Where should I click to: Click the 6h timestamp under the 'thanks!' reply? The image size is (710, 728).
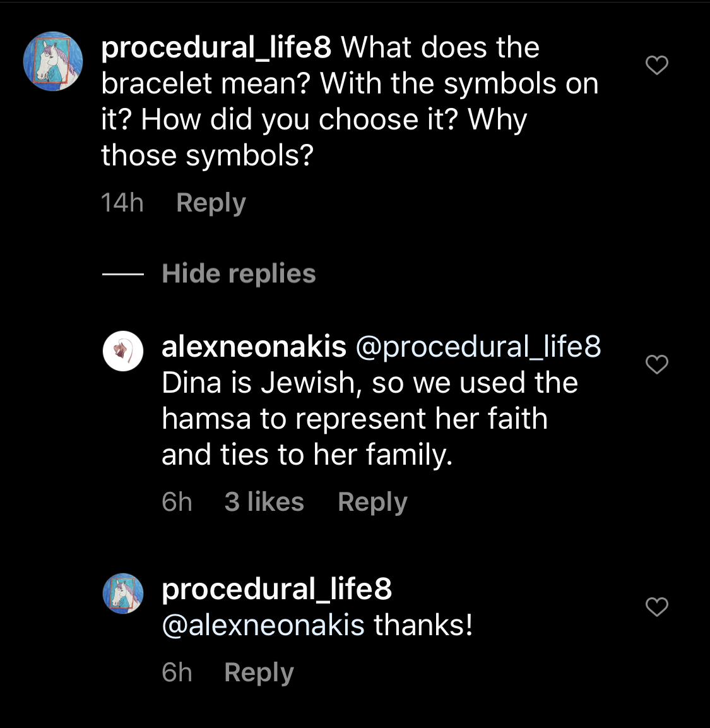coord(177,672)
